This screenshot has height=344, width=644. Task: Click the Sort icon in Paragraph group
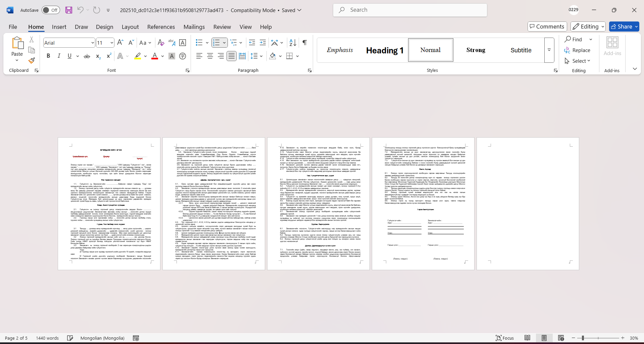tap(293, 43)
